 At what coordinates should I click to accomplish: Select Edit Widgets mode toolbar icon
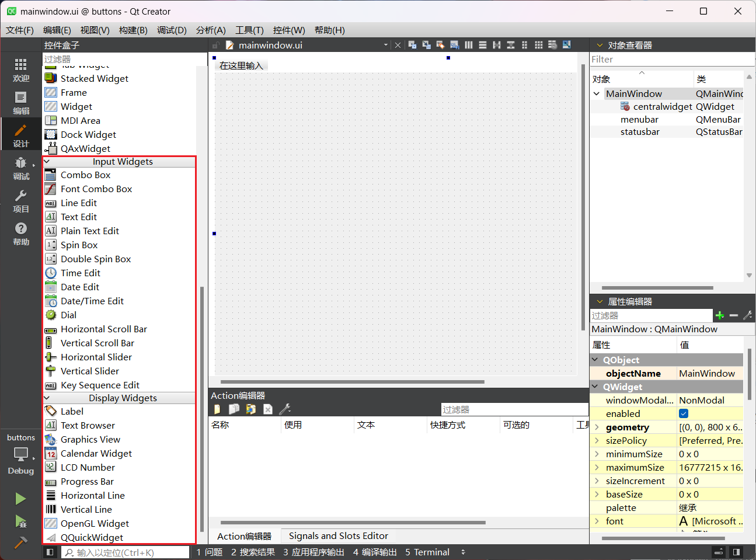click(x=412, y=45)
